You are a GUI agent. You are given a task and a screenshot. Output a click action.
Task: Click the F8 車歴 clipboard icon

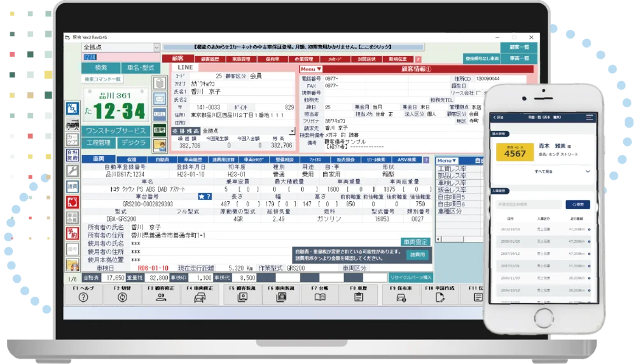pos(359,297)
